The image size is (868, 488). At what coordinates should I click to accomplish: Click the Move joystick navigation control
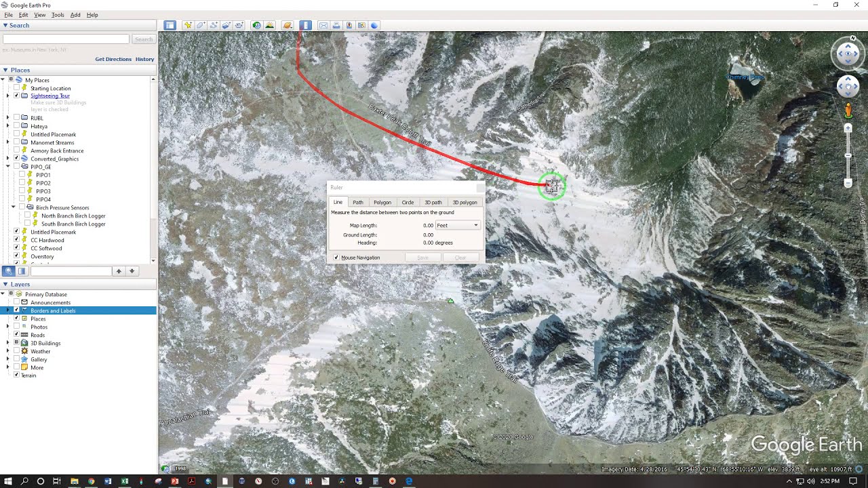pos(848,86)
